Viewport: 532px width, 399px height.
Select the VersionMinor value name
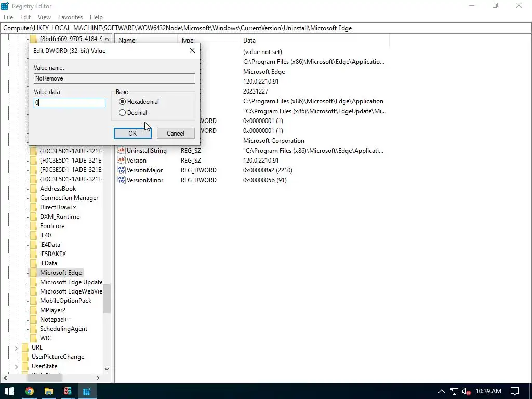tap(145, 180)
